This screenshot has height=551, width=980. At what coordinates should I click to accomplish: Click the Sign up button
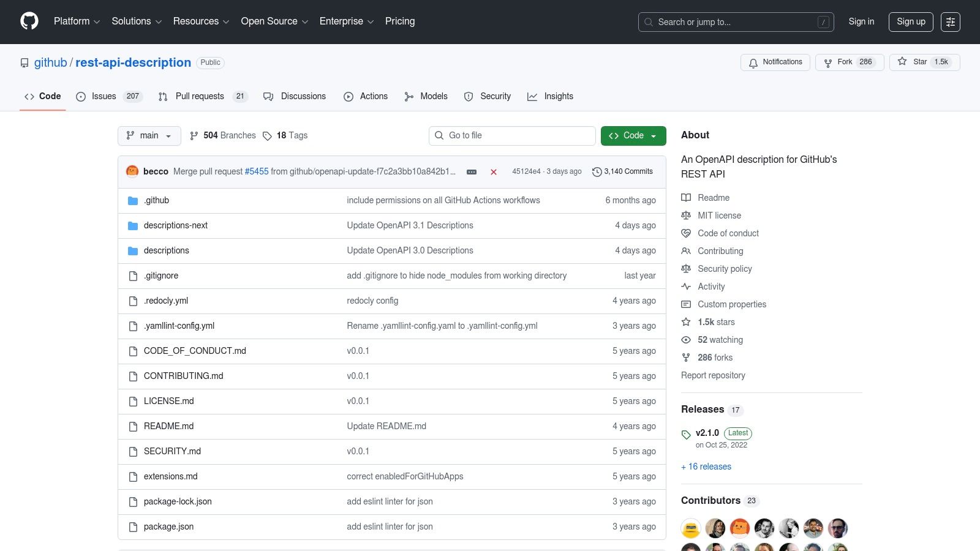pos(910,22)
